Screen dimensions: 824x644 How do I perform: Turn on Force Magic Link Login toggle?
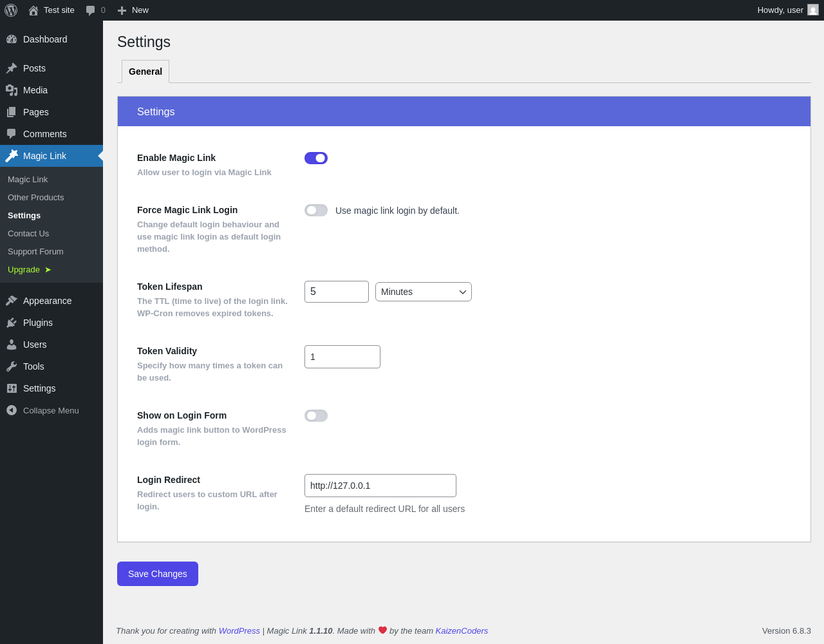(316, 211)
